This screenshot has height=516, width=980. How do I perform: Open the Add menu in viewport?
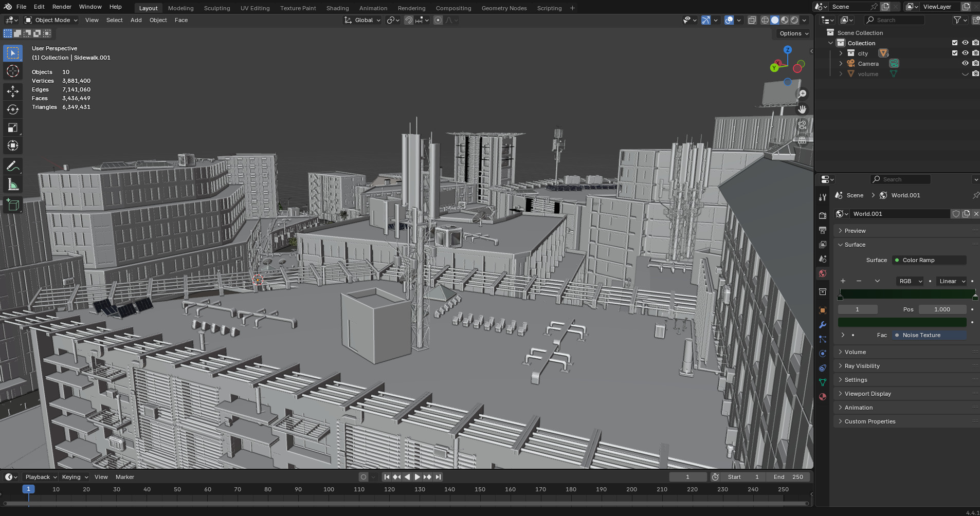click(136, 20)
